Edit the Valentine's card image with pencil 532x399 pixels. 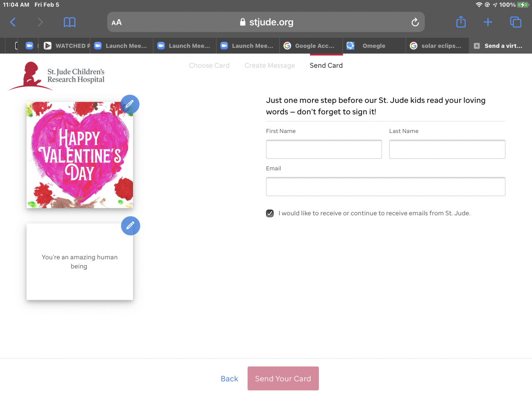coord(130,104)
